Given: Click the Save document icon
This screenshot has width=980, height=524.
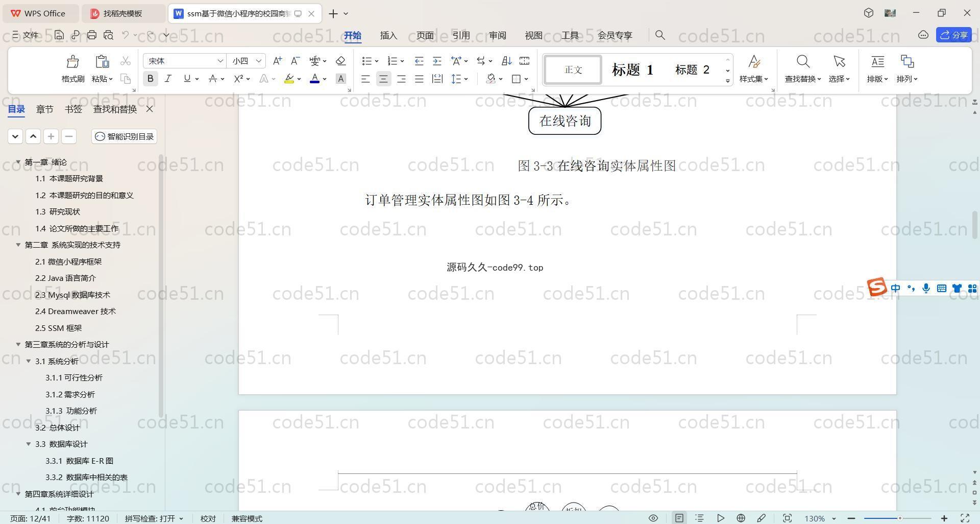Looking at the screenshot, I should [x=59, y=35].
